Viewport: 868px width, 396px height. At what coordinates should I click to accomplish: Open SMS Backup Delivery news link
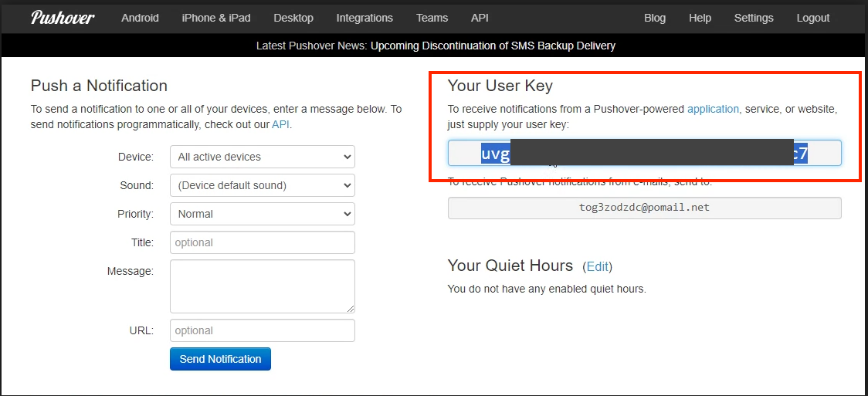(x=493, y=46)
